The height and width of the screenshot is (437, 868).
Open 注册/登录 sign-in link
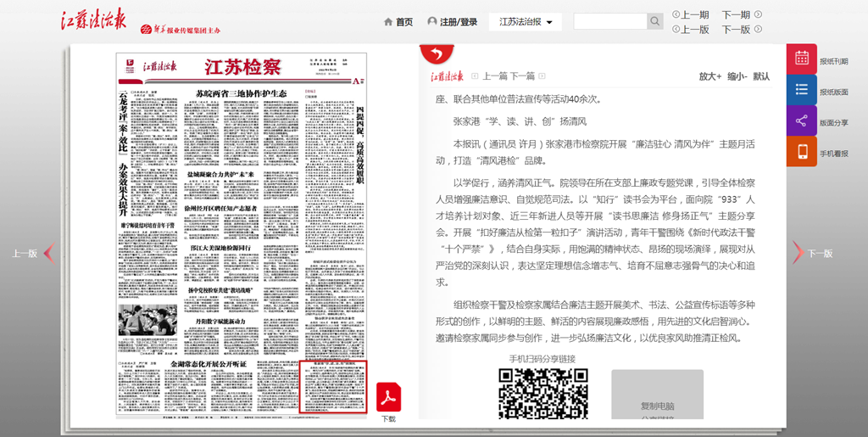453,22
